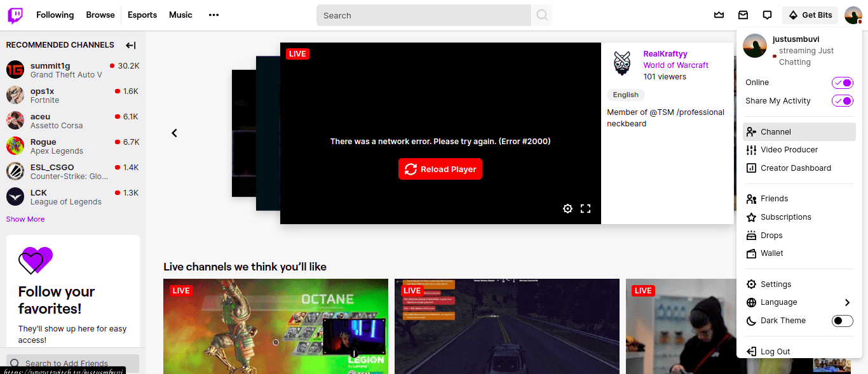Click the top Search input field
This screenshot has width=868, height=374.
pos(424,15)
